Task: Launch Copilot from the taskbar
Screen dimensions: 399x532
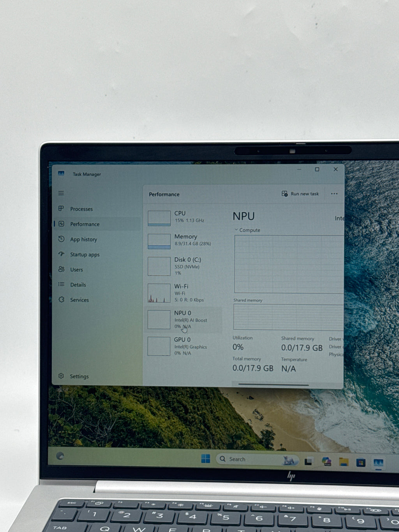Action: pos(327,462)
